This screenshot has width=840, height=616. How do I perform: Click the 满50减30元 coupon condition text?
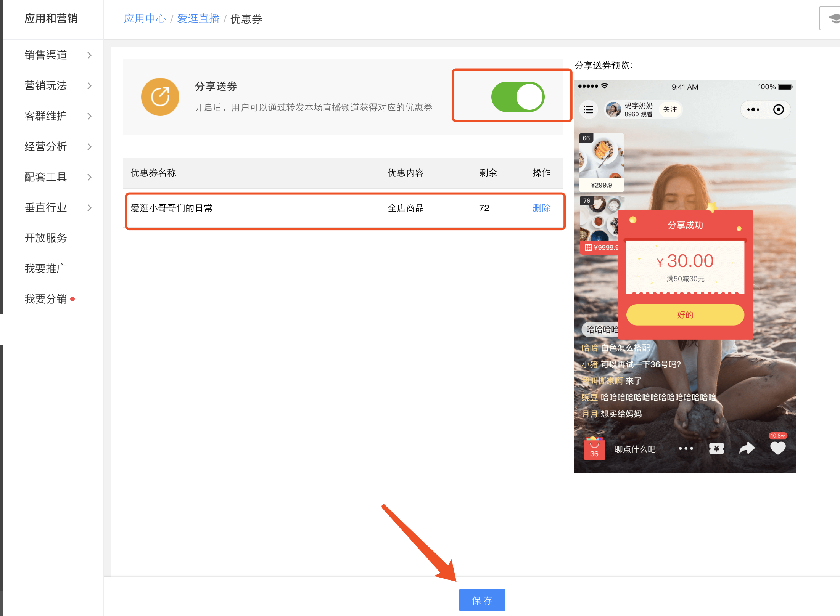click(x=685, y=279)
